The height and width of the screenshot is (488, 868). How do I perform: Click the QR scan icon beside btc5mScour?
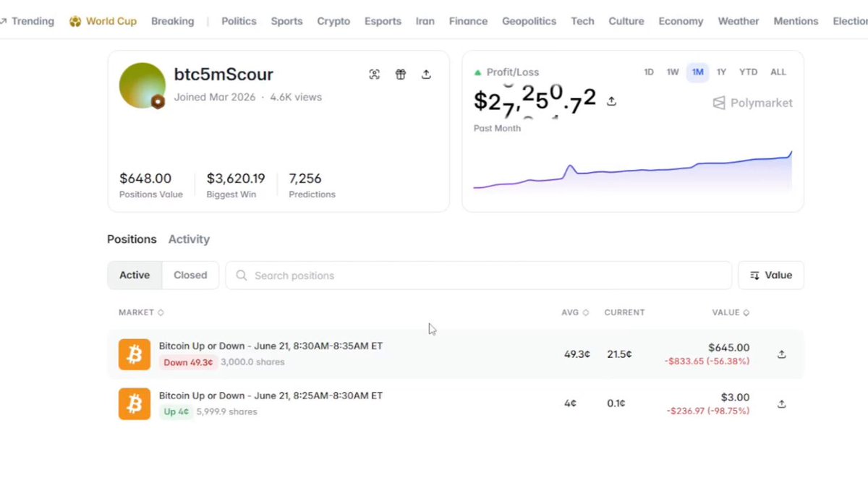coord(374,74)
